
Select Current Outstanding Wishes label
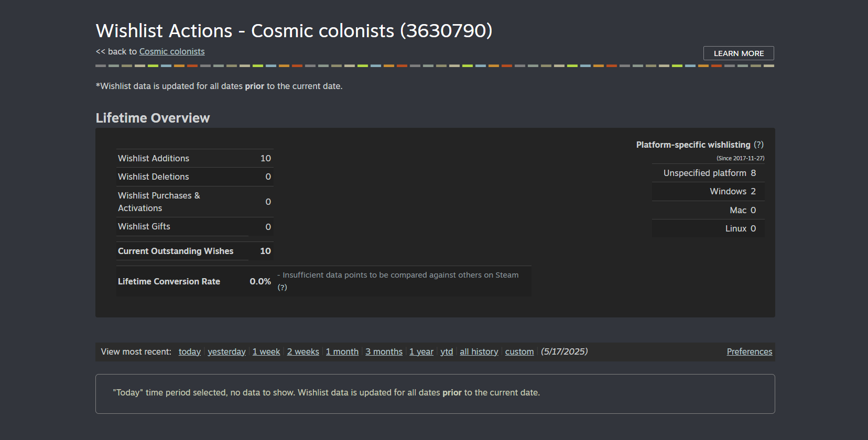click(176, 251)
